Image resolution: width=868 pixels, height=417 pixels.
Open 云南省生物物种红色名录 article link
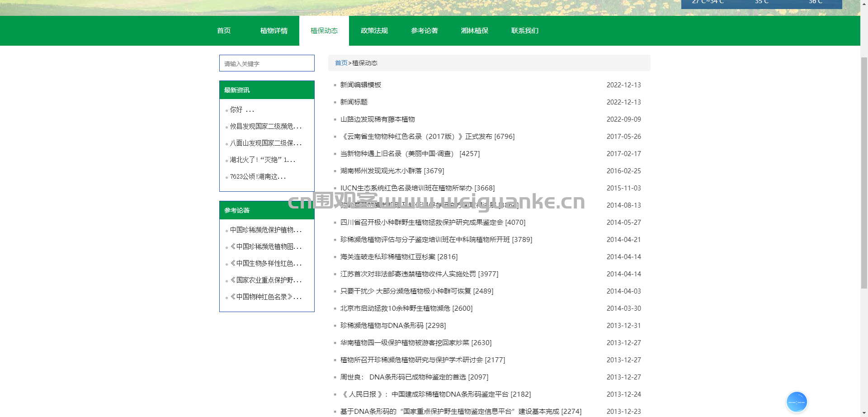click(x=427, y=137)
